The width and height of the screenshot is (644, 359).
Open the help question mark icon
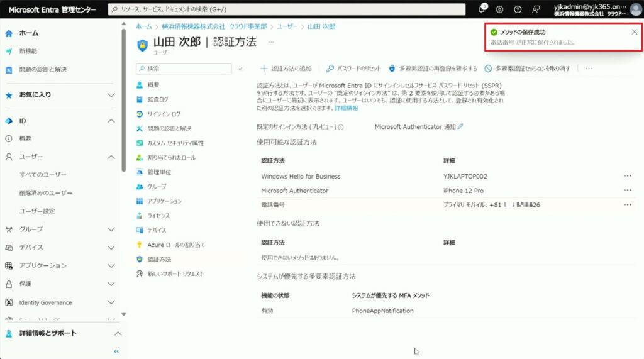coord(518,9)
